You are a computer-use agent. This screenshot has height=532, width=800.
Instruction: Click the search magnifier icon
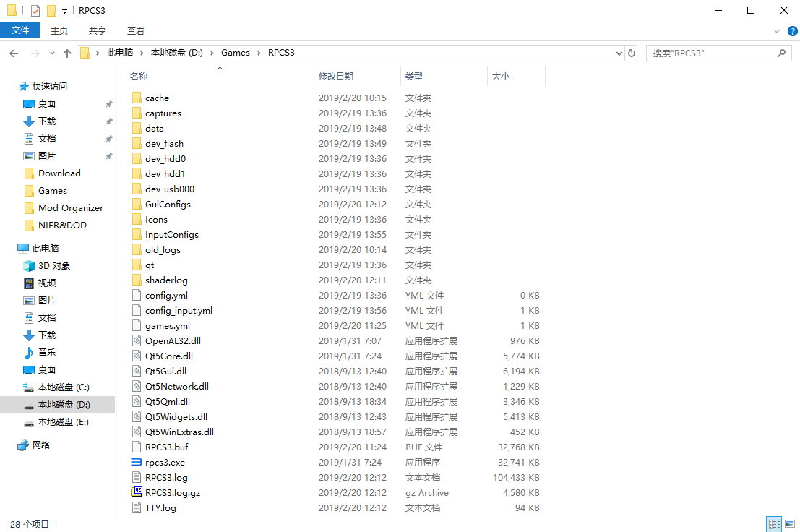[x=781, y=53]
